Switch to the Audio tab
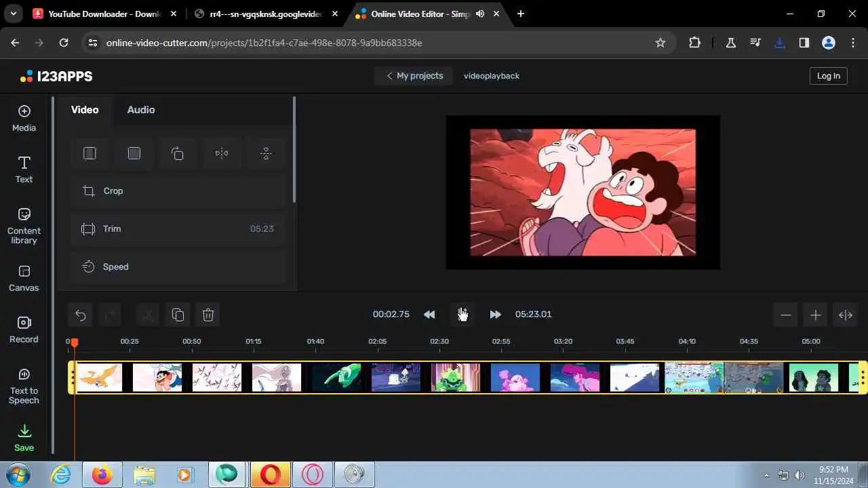The height and width of the screenshot is (488, 868). click(141, 110)
